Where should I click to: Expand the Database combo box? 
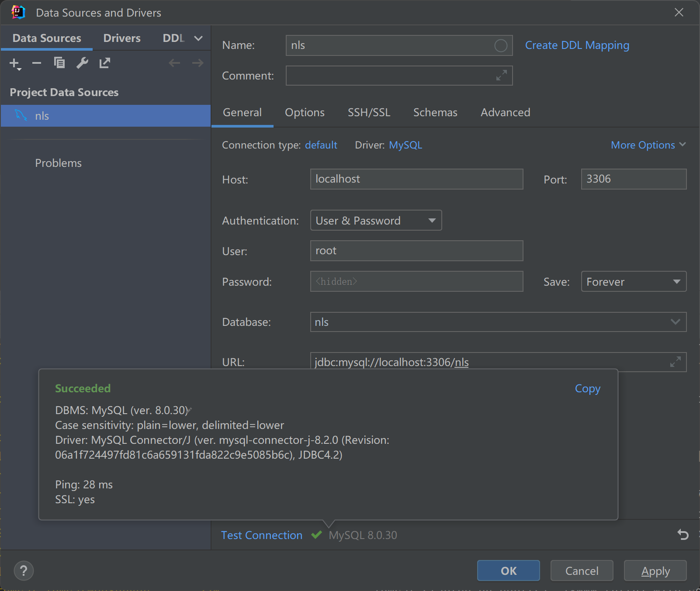(x=675, y=322)
